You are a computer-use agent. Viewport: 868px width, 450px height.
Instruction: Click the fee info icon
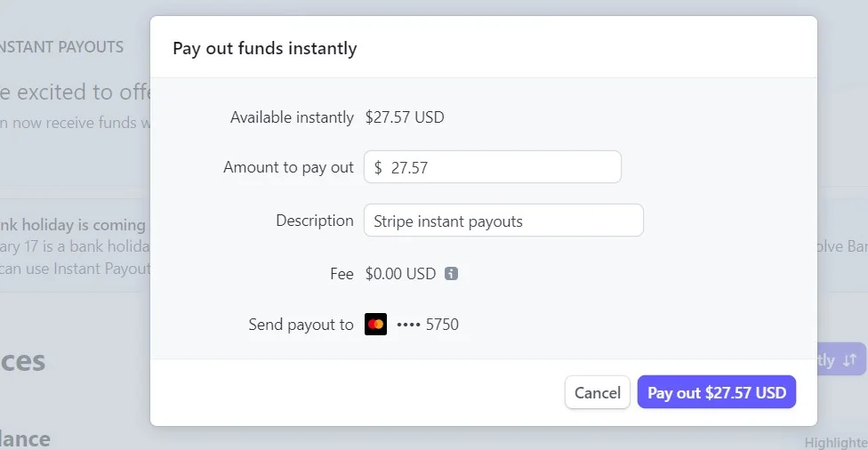451,273
